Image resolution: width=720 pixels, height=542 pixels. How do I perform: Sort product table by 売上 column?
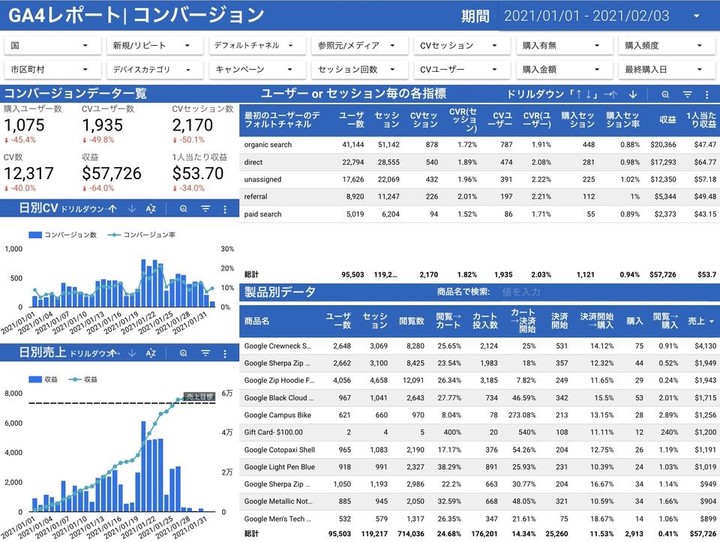pyautogui.click(x=701, y=321)
